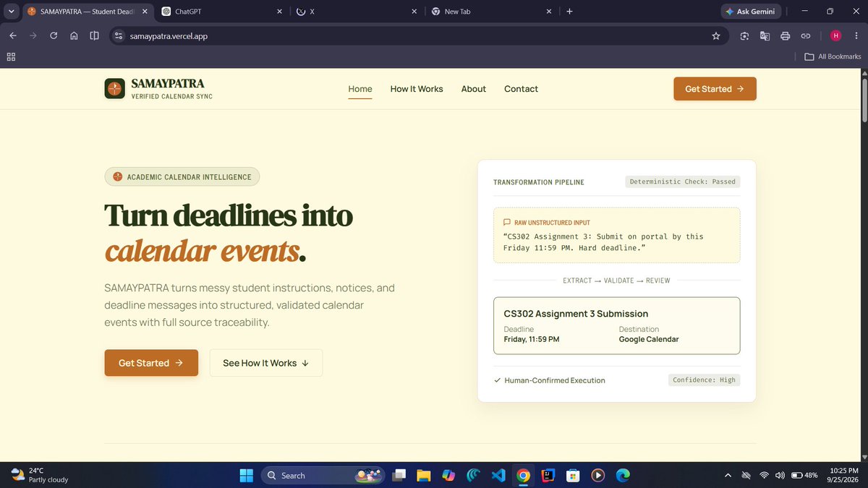Click the print icon in browser toolbar
868x488 pixels.
point(785,35)
